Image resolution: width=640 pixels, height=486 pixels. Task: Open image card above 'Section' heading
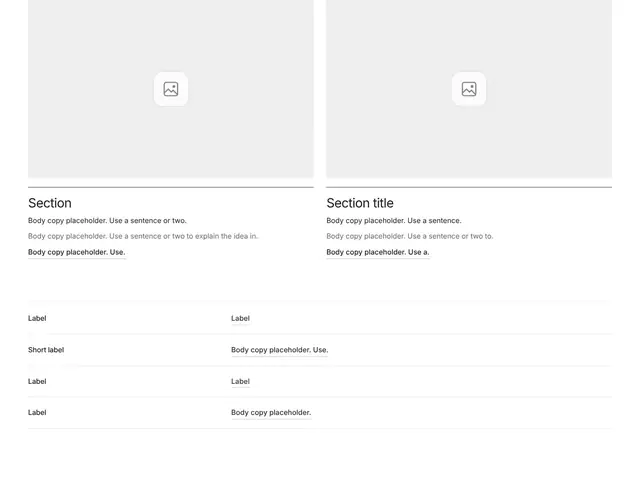click(x=171, y=89)
